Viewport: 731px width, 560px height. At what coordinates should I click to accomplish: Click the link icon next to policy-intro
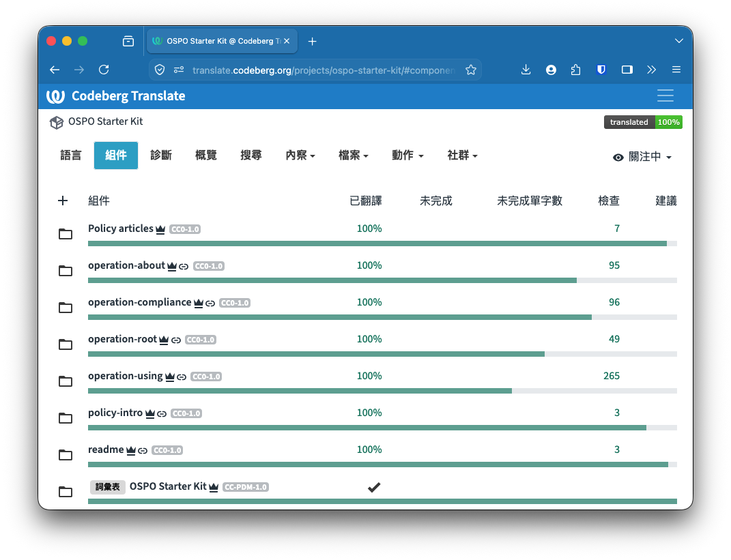click(x=162, y=414)
